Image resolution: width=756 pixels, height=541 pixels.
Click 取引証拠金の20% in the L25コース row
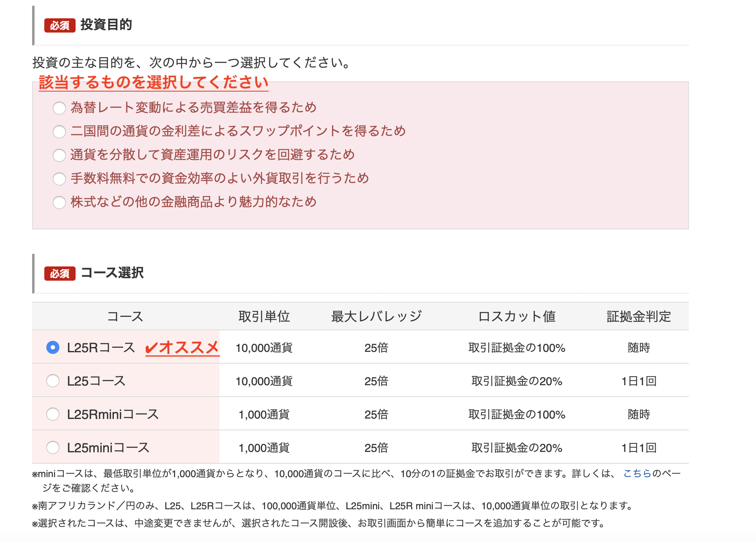tap(517, 381)
